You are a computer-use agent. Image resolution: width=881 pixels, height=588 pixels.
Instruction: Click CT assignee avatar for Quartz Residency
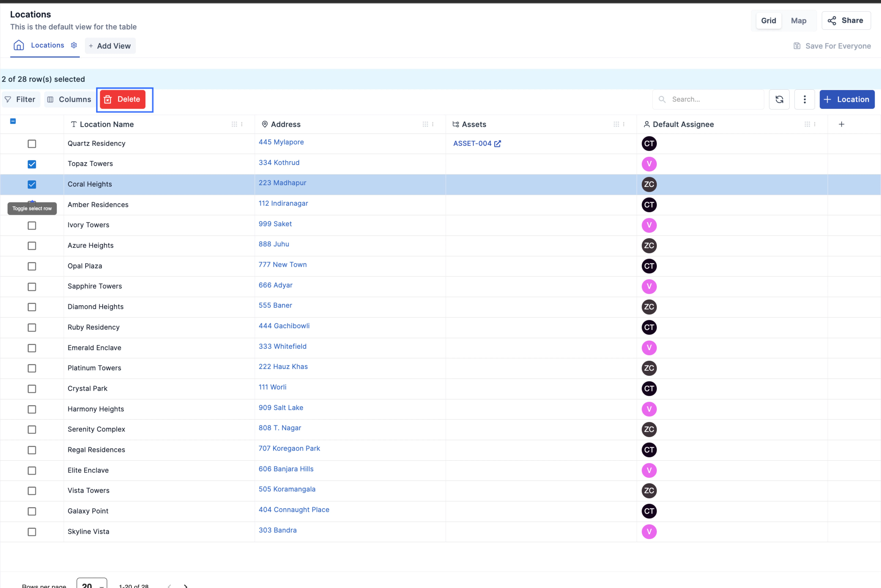649,144
